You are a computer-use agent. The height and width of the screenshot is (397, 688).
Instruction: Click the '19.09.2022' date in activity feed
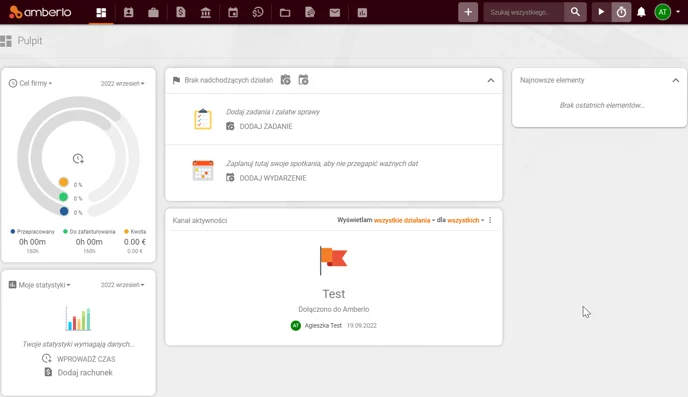(x=362, y=325)
